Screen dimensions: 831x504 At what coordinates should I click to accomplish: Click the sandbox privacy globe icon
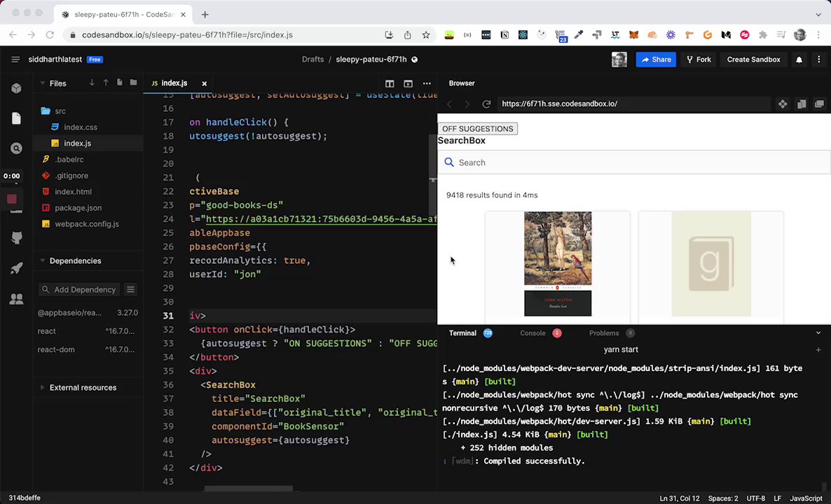tap(414, 59)
